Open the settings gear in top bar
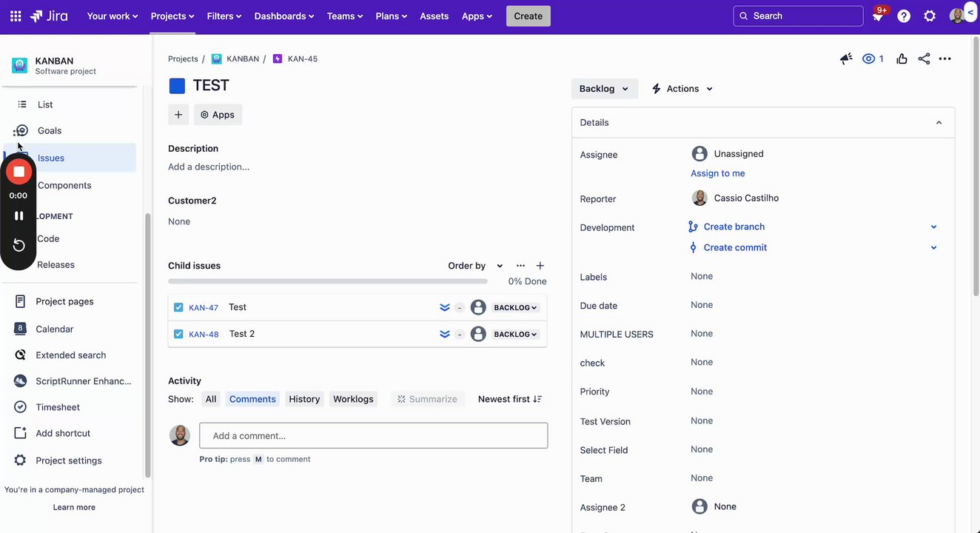 pos(930,16)
